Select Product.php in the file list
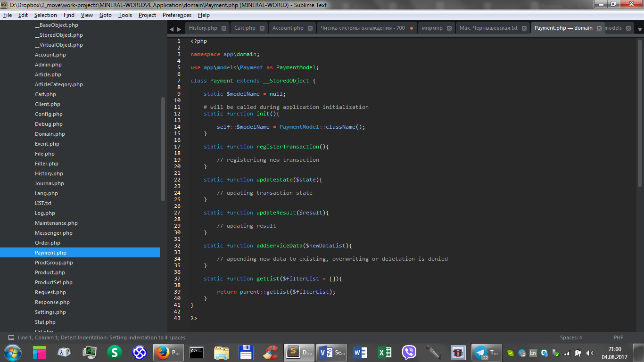The width and height of the screenshot is (644, 362). [x=50, y=272]
